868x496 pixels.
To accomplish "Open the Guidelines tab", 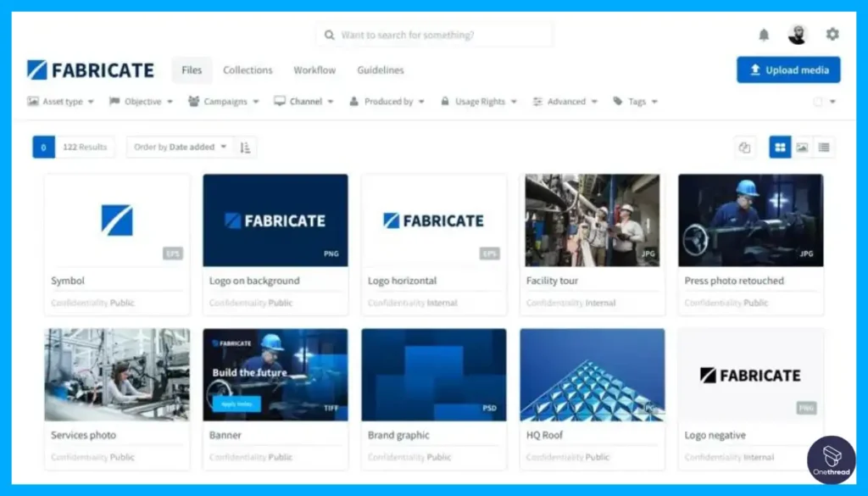I will point(381,70).
